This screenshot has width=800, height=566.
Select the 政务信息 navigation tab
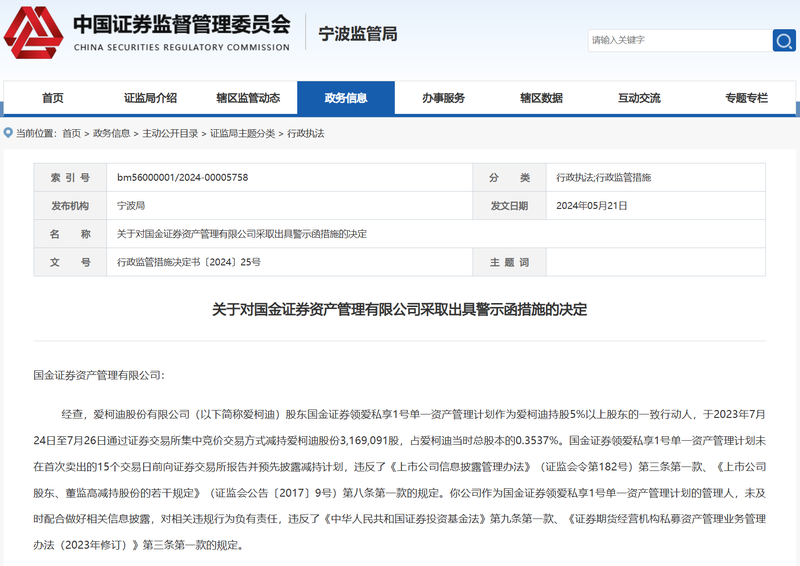tap(346, 97)
